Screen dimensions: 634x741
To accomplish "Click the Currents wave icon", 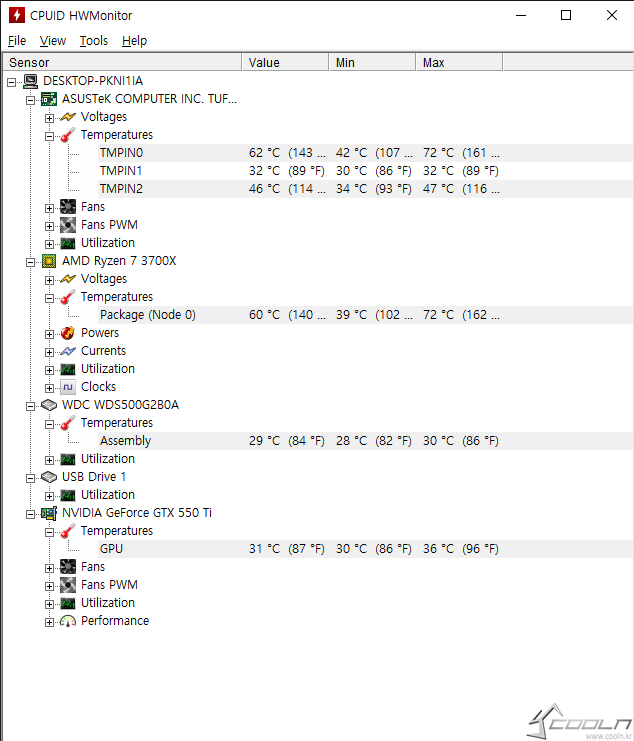I will point(68,351).
